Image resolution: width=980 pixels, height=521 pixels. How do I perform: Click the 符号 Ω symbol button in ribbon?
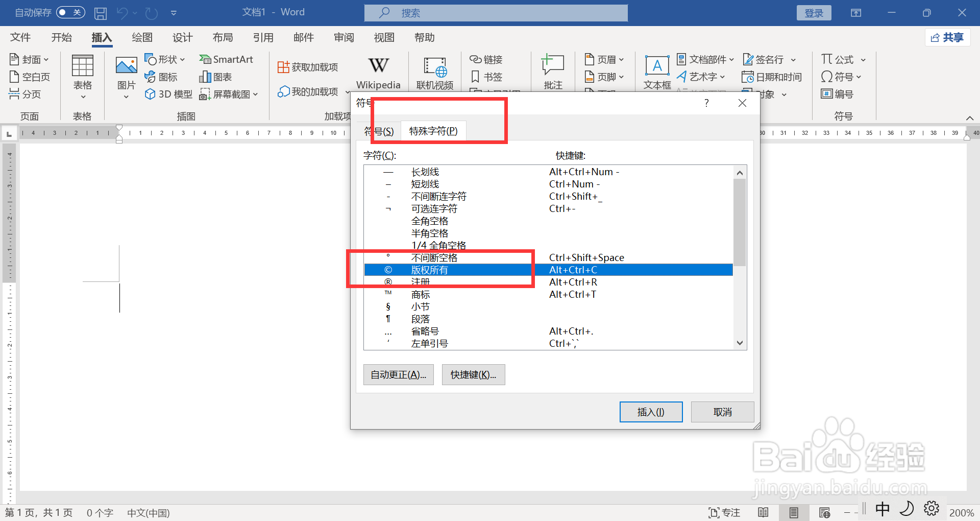841,77
